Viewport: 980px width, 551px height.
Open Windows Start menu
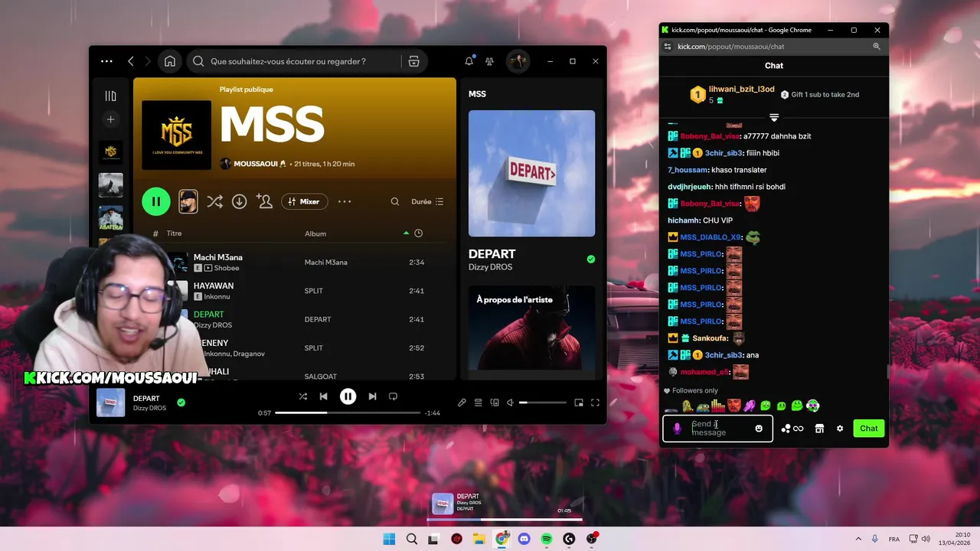point(389,539)
